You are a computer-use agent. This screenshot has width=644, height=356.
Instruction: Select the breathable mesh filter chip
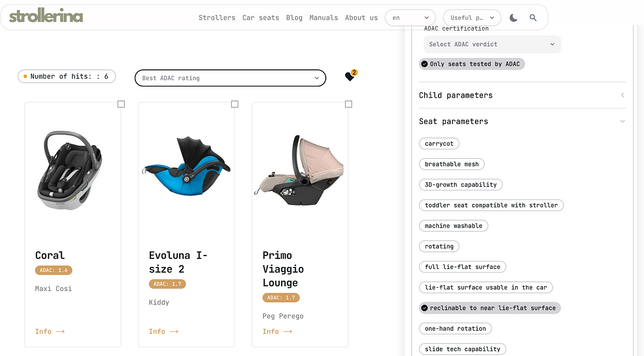(x=451, y=164)
